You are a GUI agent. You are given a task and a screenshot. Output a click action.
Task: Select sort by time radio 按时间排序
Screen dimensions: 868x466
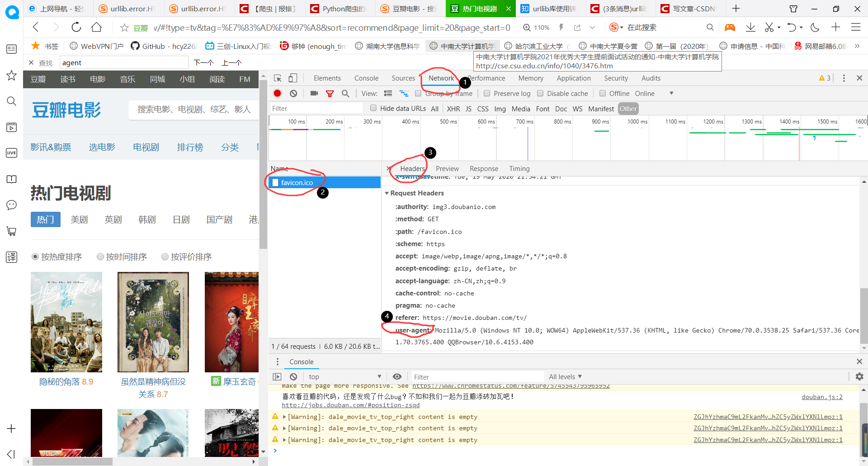point(100,257)
